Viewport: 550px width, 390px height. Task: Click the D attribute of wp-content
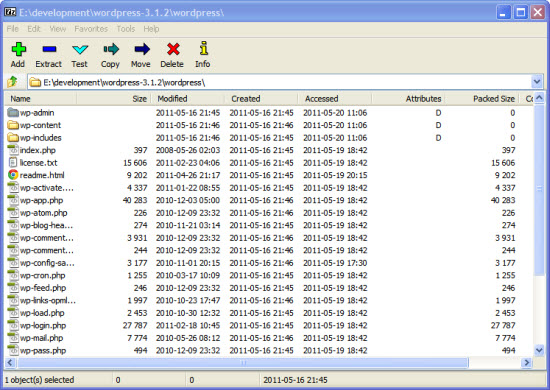click(x=438, y=125)
